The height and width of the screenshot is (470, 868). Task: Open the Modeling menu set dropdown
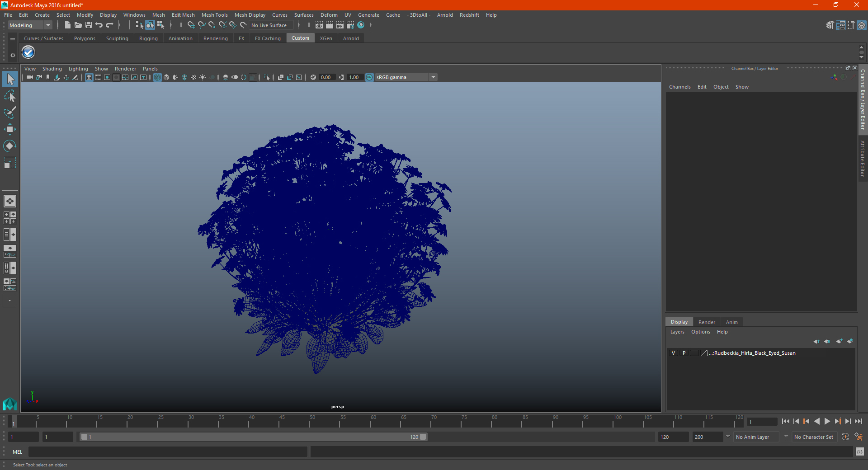[x=30, y=25]
